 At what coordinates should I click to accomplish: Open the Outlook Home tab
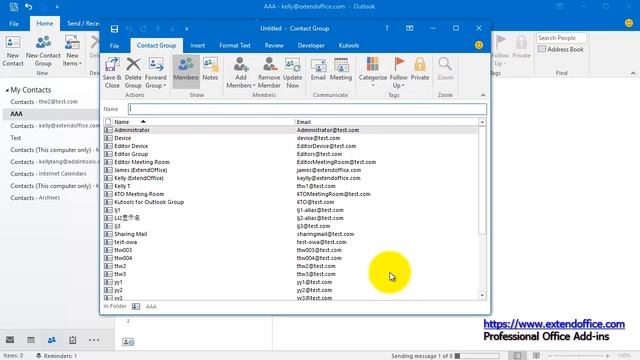(44, 24)
